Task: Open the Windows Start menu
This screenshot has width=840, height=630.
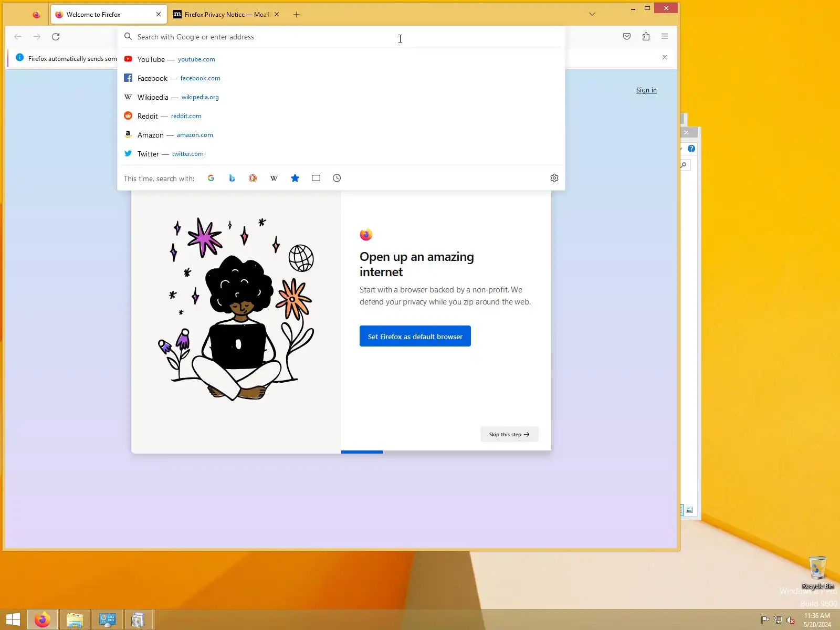Action: click(13, 620)
